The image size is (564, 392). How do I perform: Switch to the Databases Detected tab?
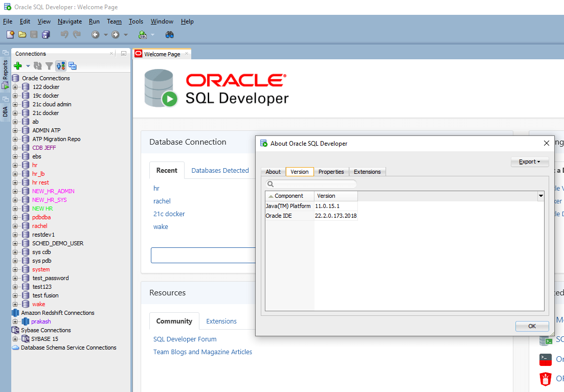[219, 170]
